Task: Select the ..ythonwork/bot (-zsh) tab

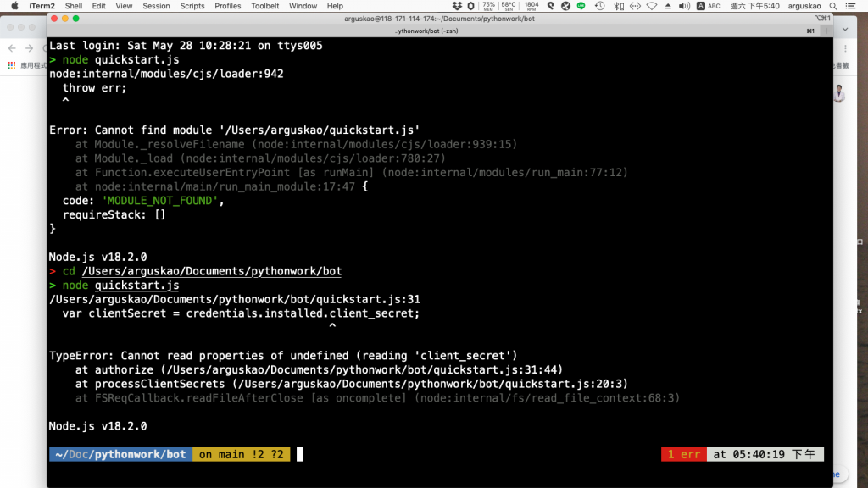Action: point(426,31)
